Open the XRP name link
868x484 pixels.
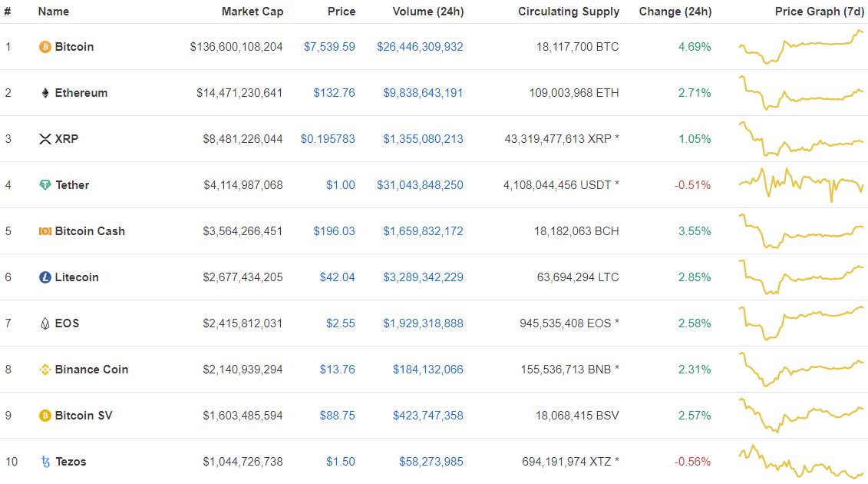tap(67, 138)
